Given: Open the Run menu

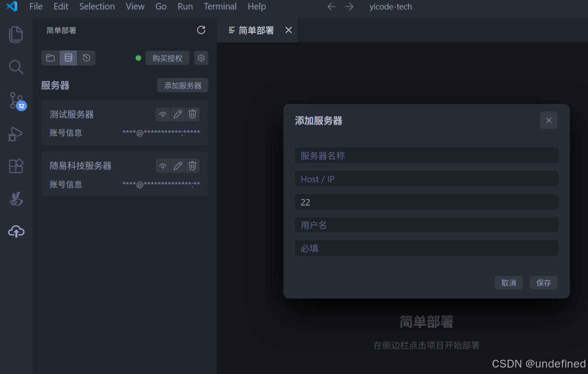Looking at the screenshot, I should [185, 6].
